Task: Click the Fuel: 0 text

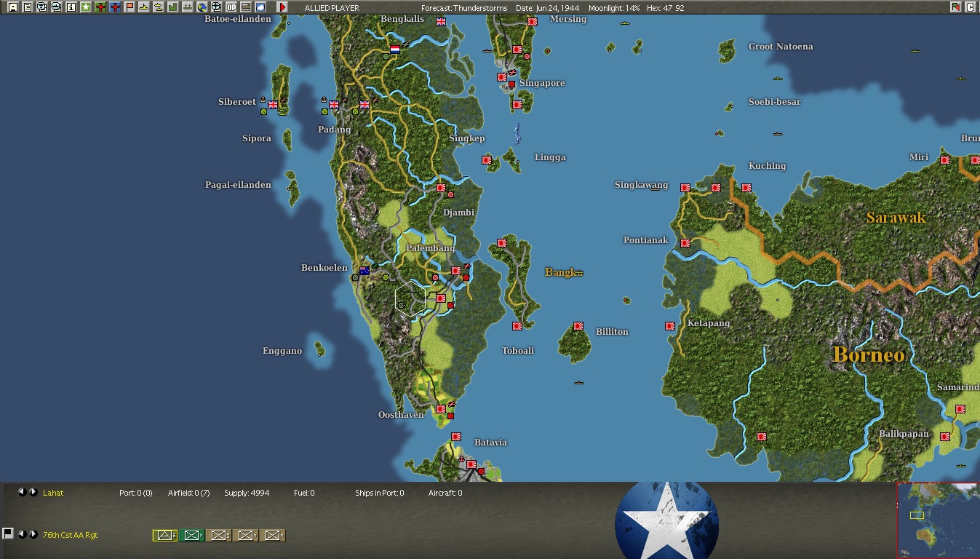Action: pos(304,493)
